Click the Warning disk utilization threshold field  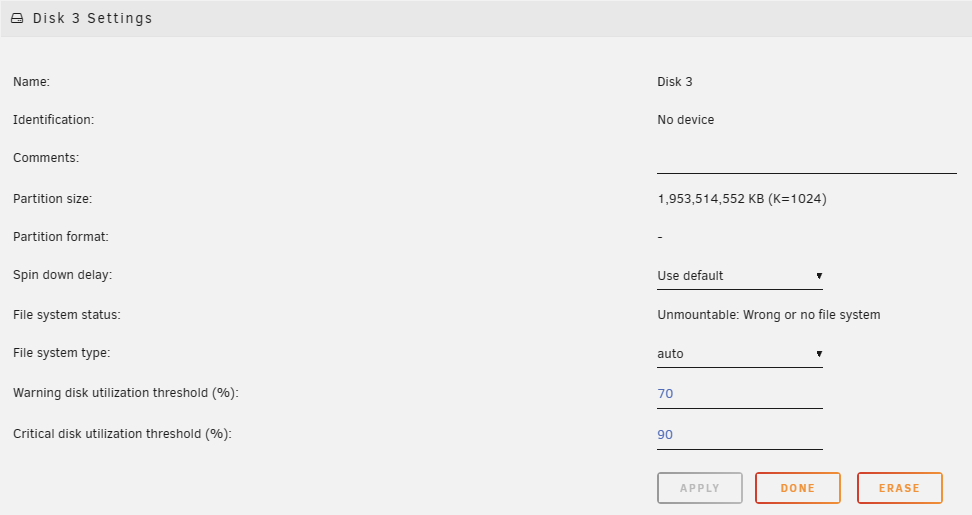pos(740,394)
